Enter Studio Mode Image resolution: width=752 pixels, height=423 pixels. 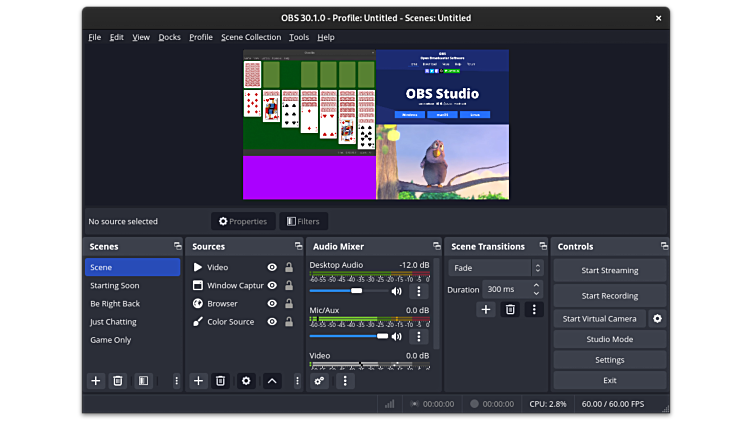(609, 339)
